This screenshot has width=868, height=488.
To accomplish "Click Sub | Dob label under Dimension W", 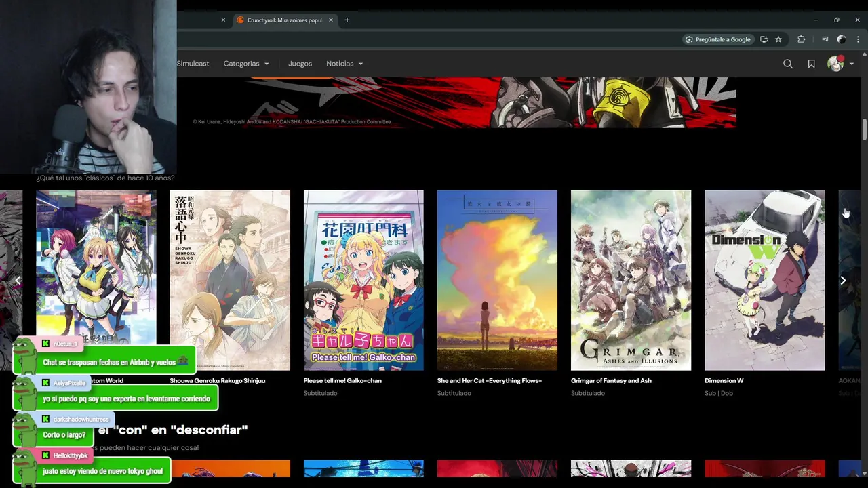I will click(x=719, y=393).
